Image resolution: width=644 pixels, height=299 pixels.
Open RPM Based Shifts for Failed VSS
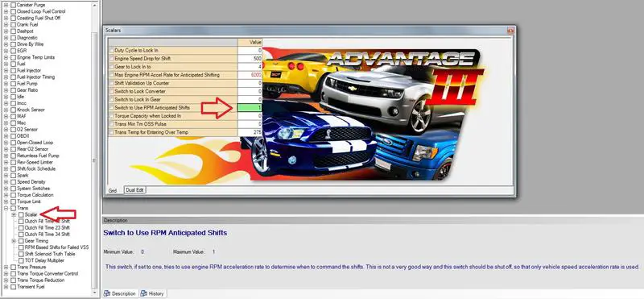coord(56,247)
